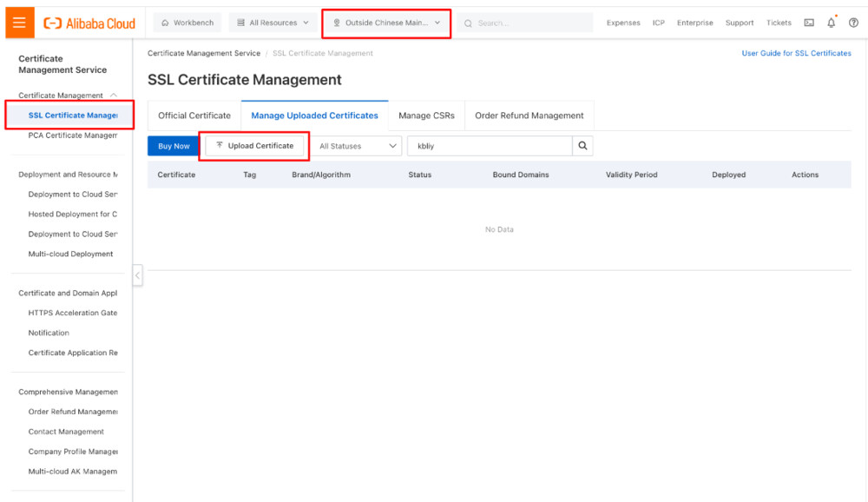The width and height of the screenshot is (868, 502).
Task: Open the Manage CSRs tab
Action: coord(426,115)
